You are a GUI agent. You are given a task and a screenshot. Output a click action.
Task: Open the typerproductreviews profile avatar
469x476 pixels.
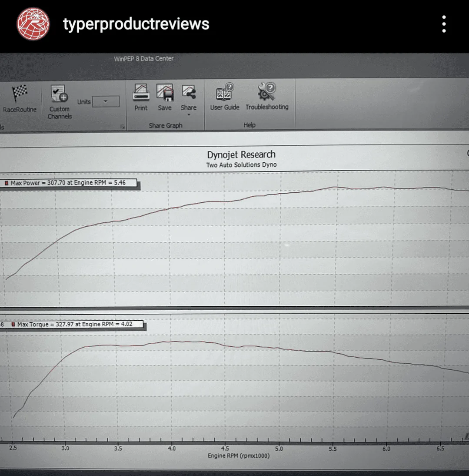click(33, 24)
